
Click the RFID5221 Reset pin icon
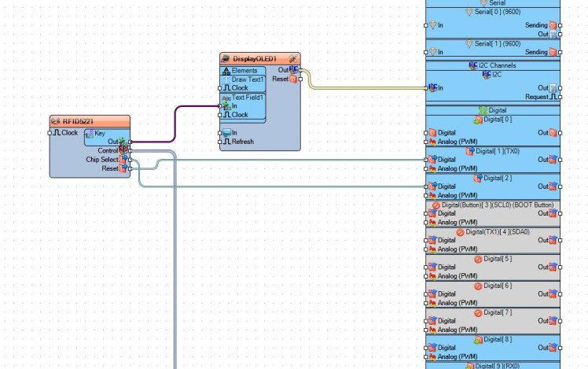point(123,168)
